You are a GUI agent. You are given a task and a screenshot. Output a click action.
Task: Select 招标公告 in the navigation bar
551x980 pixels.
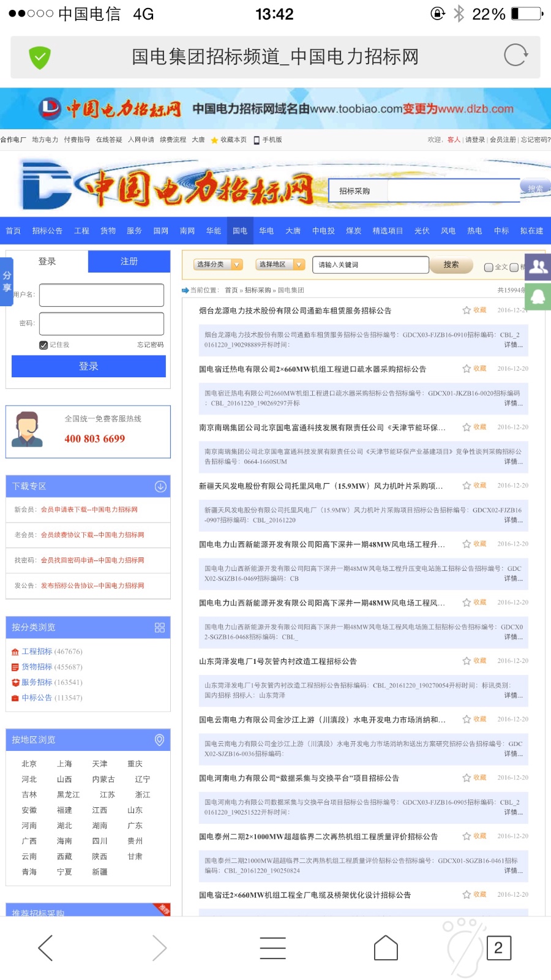[x=47, y=231]
